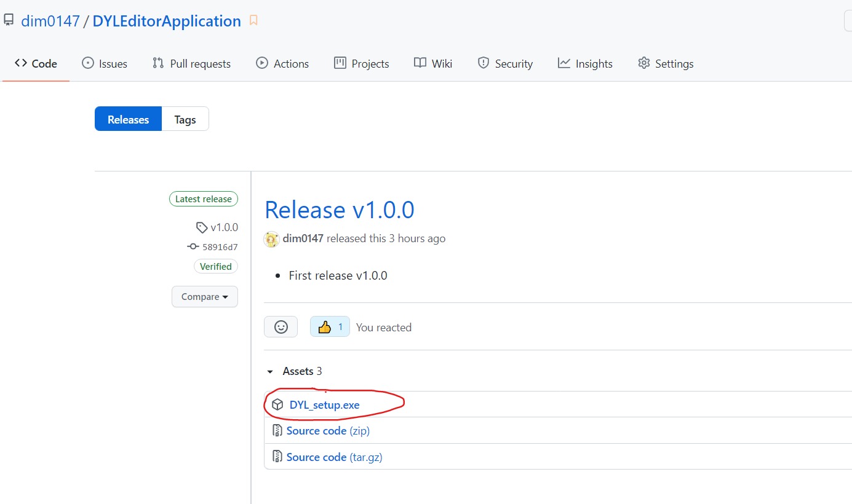Click the package icon beside DYL_setup.exe
852x504 pixels.
click(278, 405)
